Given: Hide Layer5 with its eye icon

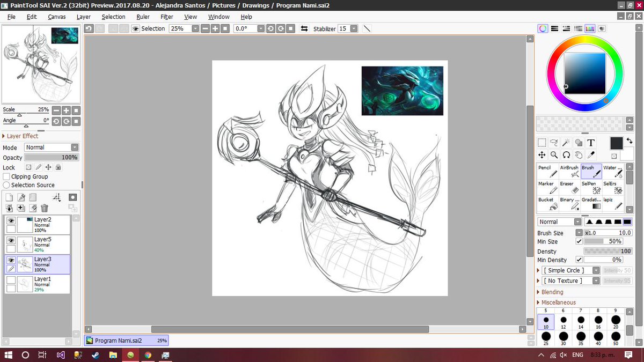Looking at the screenshot, I should click(11, 240).
